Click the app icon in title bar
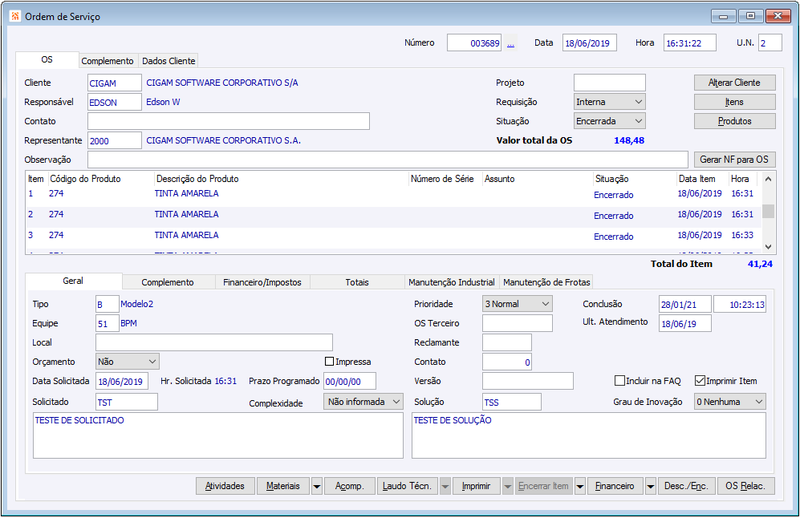Screen dimensions: 800x518 click(x=12, y=16)
